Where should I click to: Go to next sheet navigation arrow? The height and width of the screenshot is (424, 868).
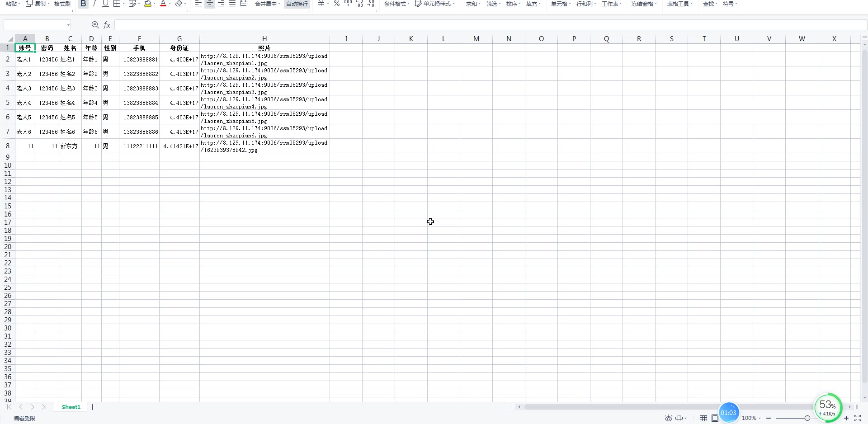click(33, 407)
